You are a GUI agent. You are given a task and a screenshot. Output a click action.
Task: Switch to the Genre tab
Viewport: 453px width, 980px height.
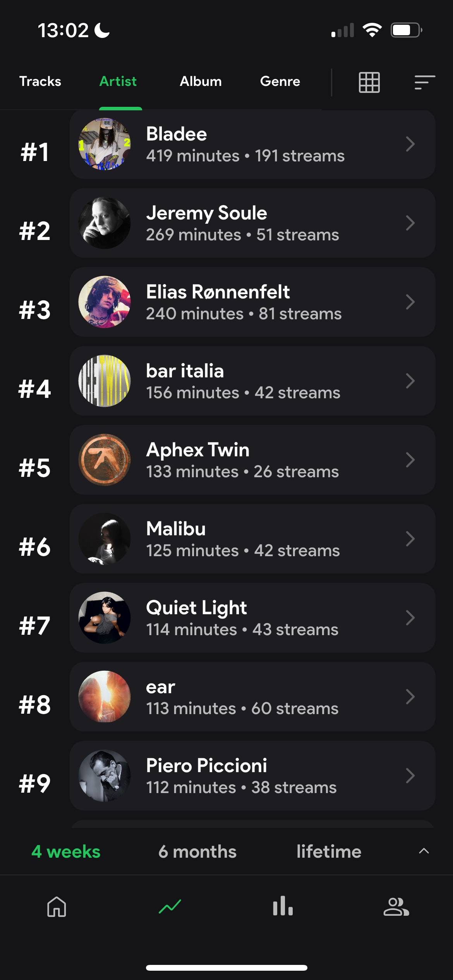point(280,81)
